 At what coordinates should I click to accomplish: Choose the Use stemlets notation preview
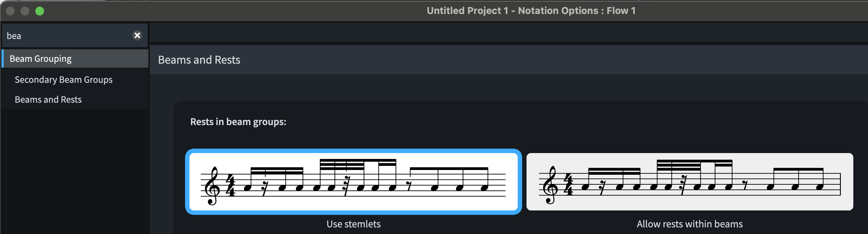click(x=353, y=182)
